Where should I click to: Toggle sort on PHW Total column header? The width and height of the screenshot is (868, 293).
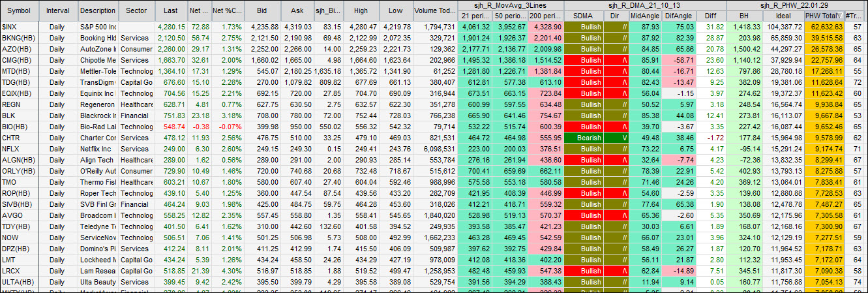point(824,16)
